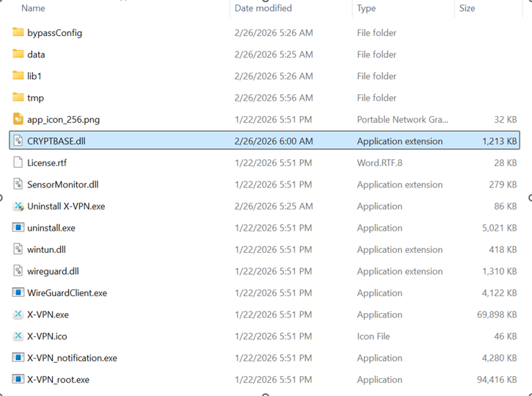Click the lib1 folder icon
The image size is (532, 396).
click(x=18, y=76)
